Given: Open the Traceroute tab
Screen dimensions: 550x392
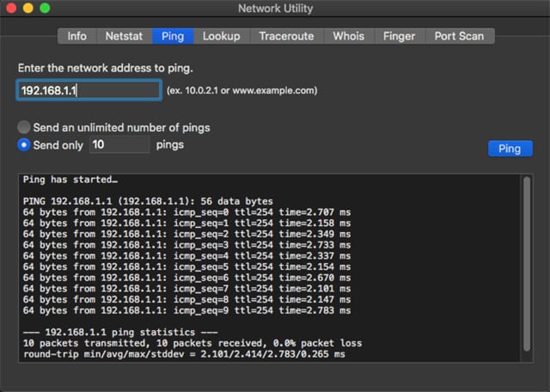Looking at the screenshot, I should (288, 36).
